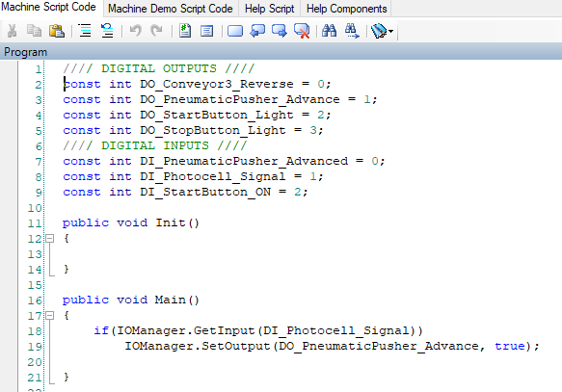Click the Undo arrow icon

click(136, 31)
